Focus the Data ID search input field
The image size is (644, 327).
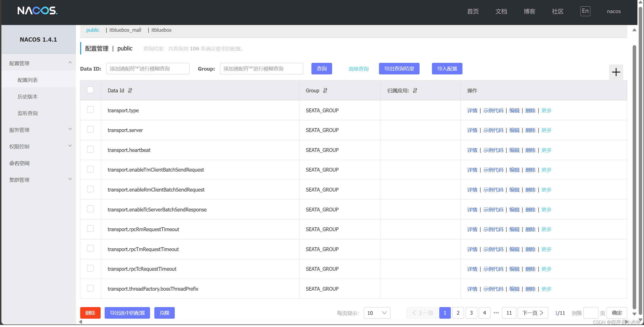coord(148,69)
